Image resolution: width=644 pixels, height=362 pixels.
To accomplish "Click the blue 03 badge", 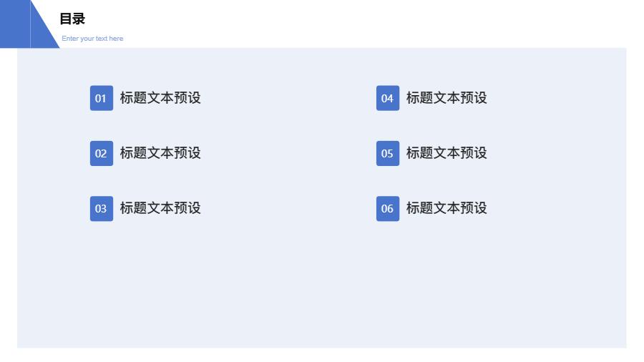I will (101, 208).
